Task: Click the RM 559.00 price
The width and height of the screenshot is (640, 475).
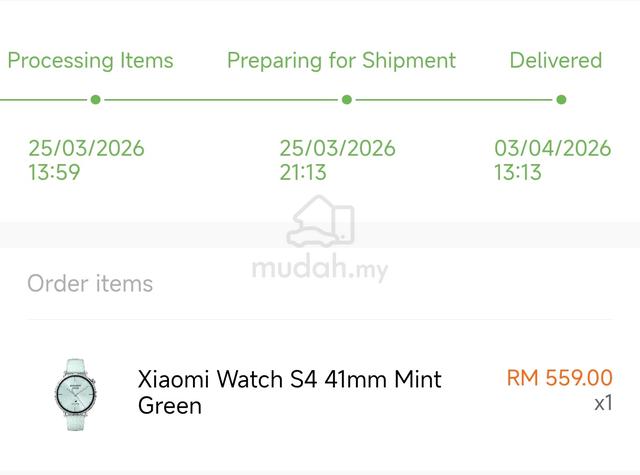Action: 559,377
